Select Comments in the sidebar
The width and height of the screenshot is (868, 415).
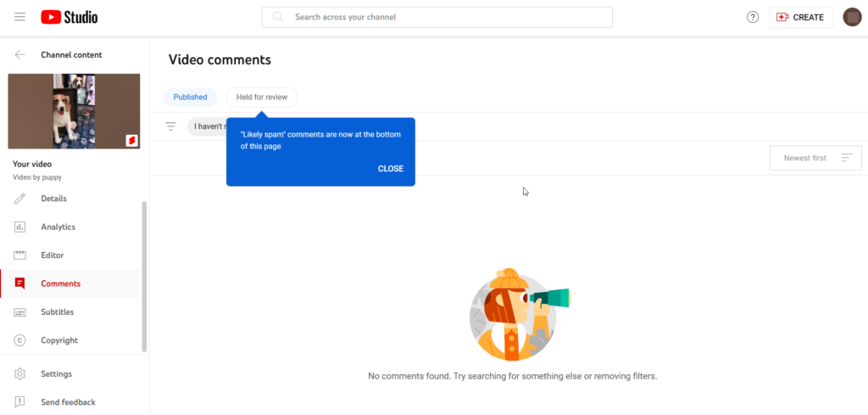pos(61,283)
